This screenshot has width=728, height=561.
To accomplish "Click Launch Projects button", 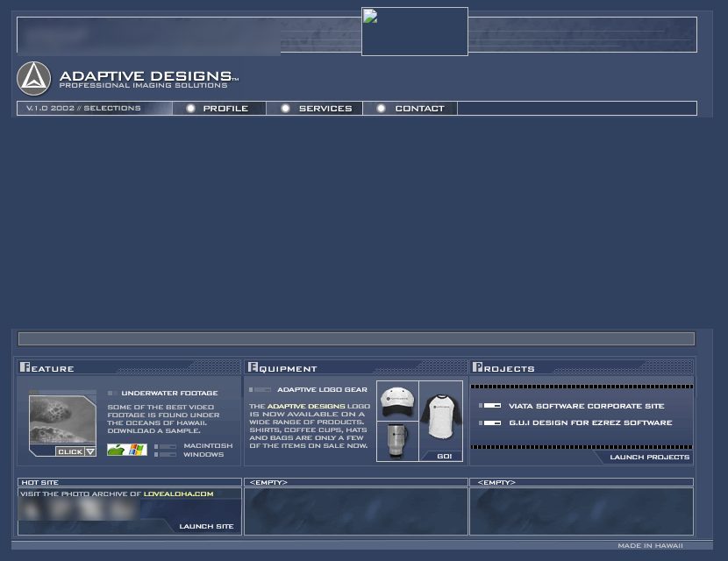I will pyautogui.click(x=650, y=457).
